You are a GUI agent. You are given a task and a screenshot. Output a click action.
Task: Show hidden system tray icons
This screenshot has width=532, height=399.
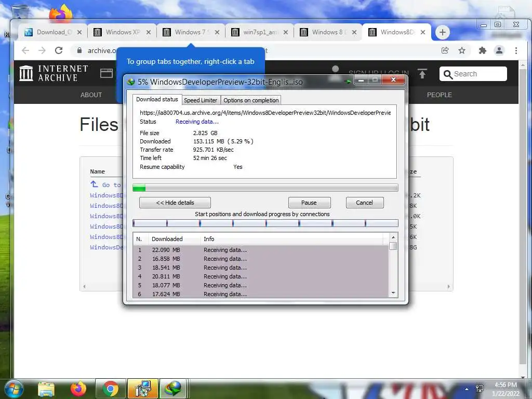coord(467,389)
